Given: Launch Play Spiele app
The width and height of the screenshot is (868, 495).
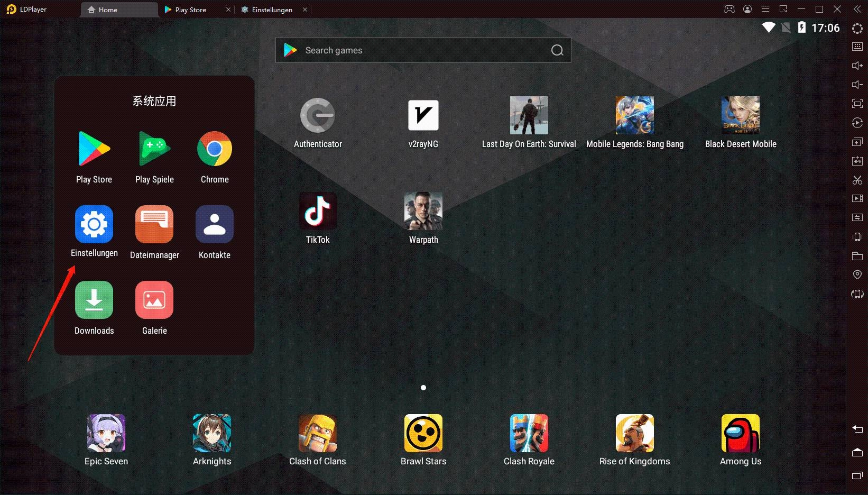Looking at the screenshot, I should coord(154,149).
